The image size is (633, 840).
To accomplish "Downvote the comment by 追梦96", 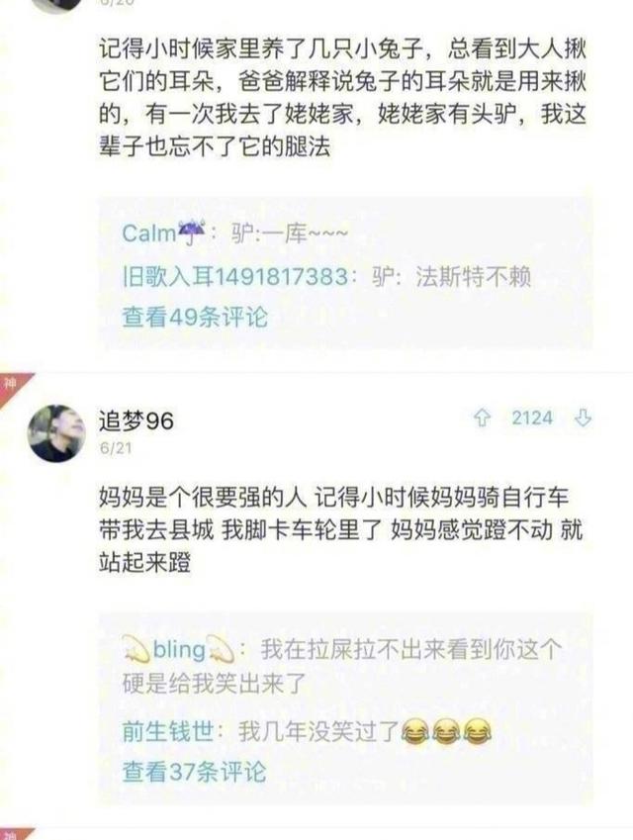I will [x=583, y=418].
